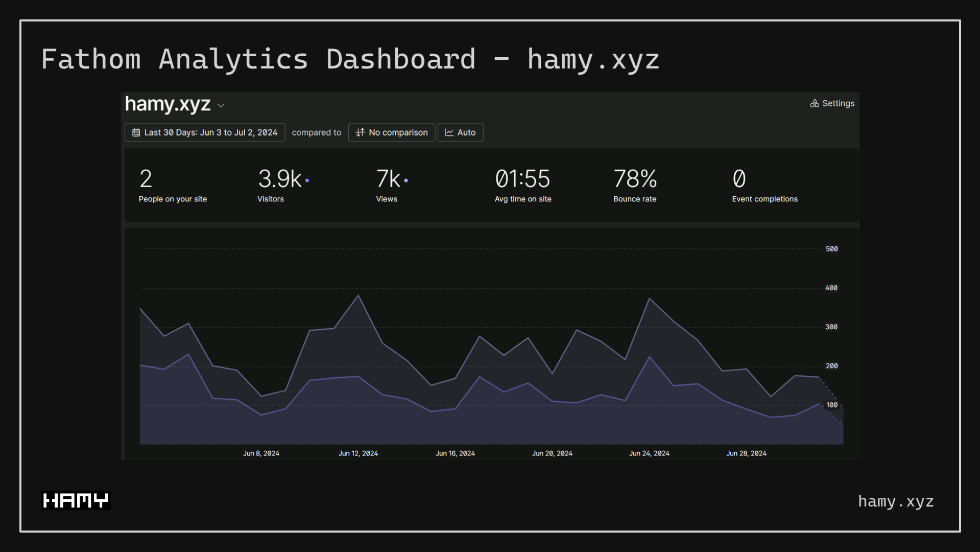Toggle the Visitors series on the chart
The height and width of the screenshot is (552, 980).
pyautogui.click(x=270, y=186)
